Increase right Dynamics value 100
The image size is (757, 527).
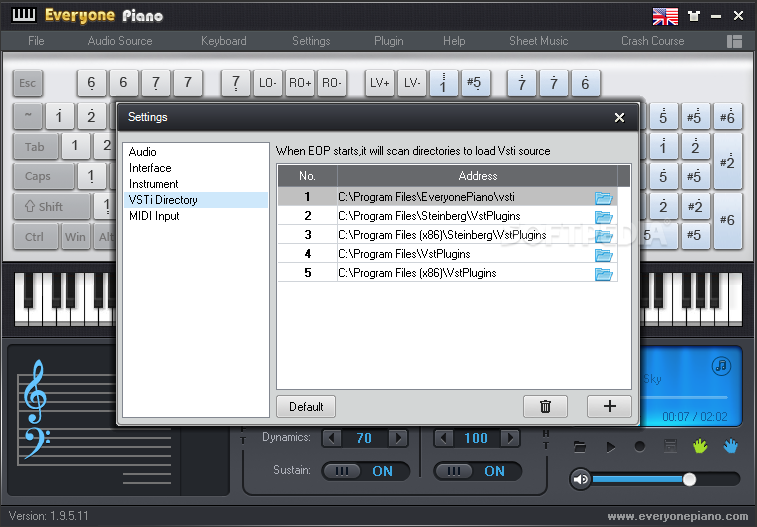coord(510,438)
